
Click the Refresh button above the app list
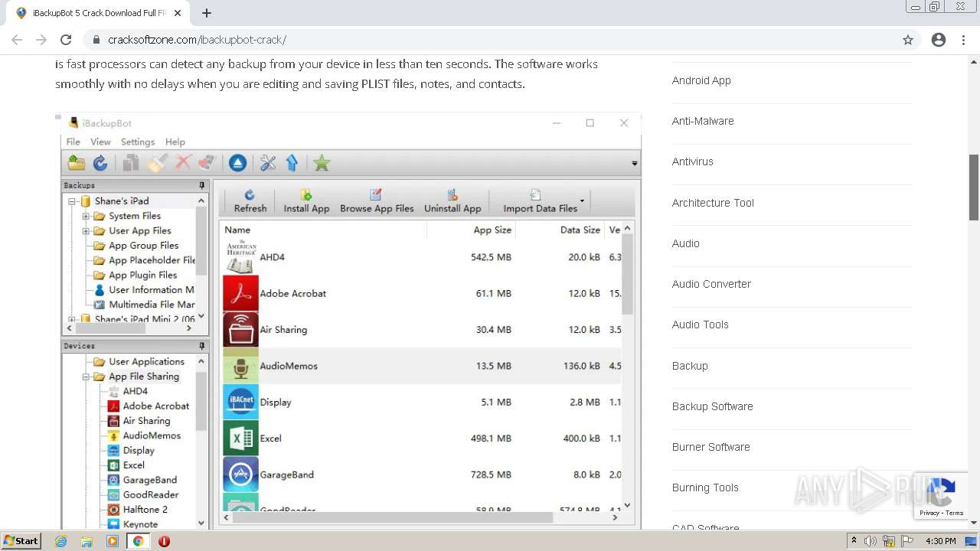[250, 201]
